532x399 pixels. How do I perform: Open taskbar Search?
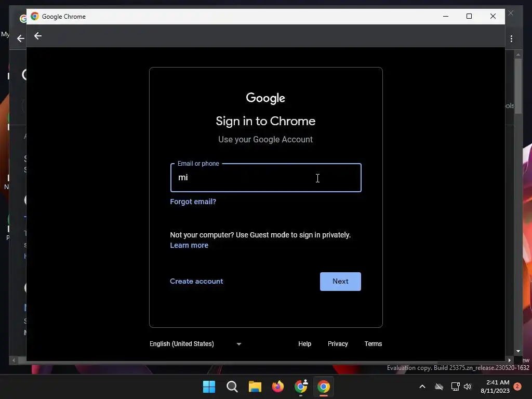[x=232, y=387]
